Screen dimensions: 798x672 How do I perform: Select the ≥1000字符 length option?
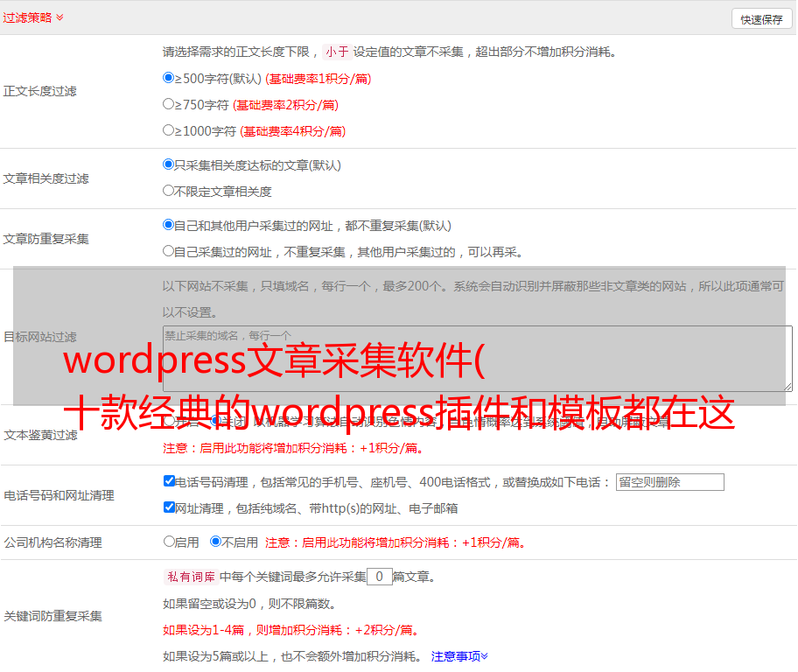168,130
